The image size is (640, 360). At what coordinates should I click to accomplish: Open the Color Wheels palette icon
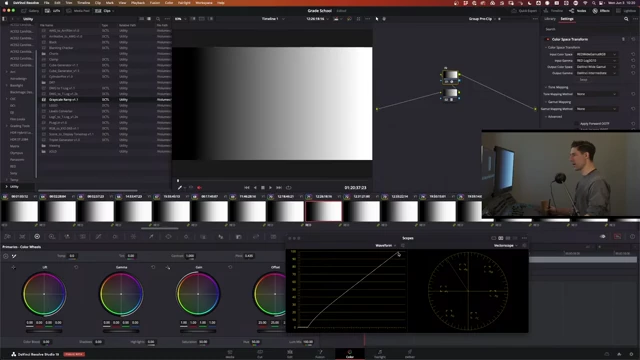tap(37, 237)
